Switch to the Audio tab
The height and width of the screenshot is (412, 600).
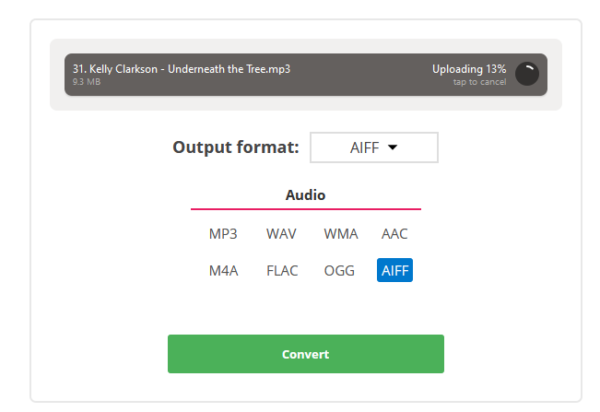[x=306, y=195]
